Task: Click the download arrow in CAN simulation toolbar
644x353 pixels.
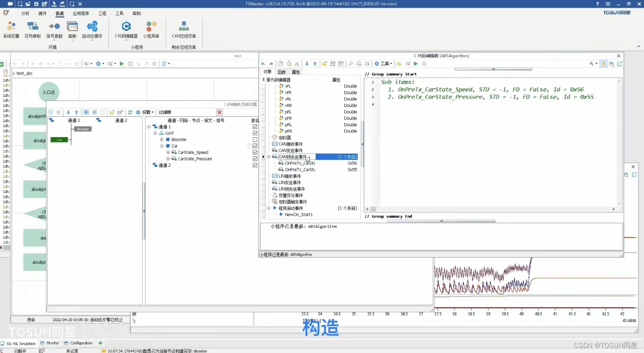Action: (x=68, y=113)
